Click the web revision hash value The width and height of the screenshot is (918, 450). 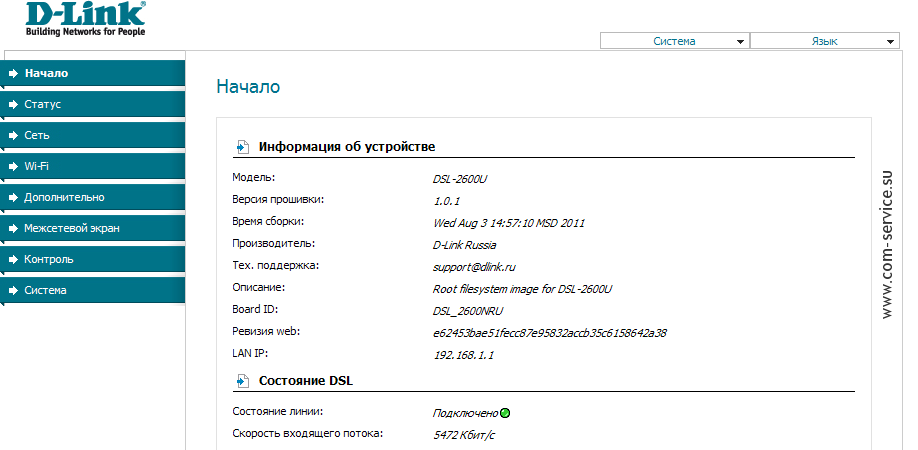tap(550, 333)
